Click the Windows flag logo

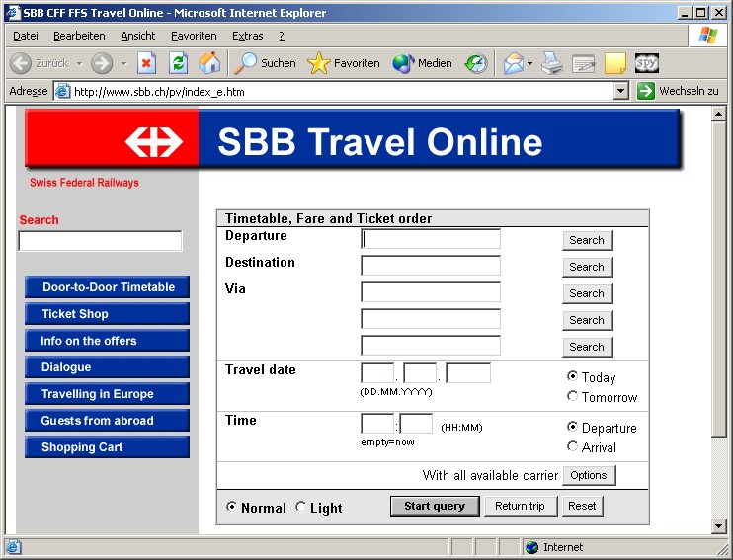click(x=707, y=36)
